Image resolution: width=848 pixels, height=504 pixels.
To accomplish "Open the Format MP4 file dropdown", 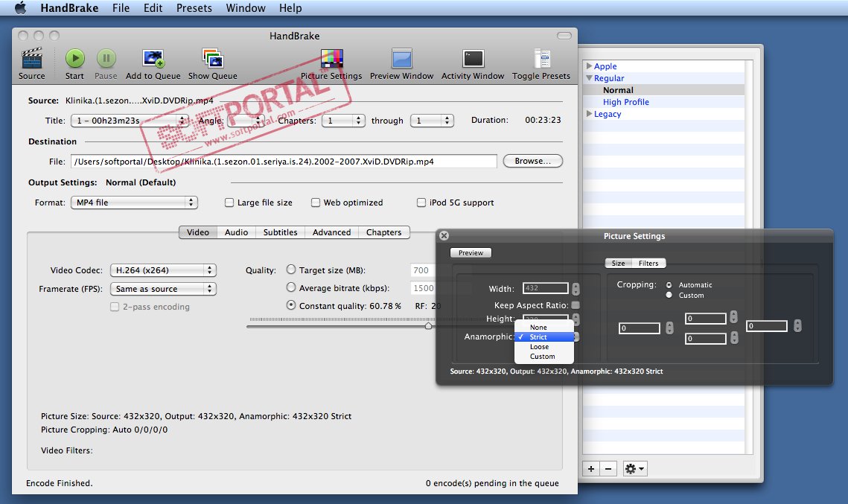I will (x=134, y=202).
